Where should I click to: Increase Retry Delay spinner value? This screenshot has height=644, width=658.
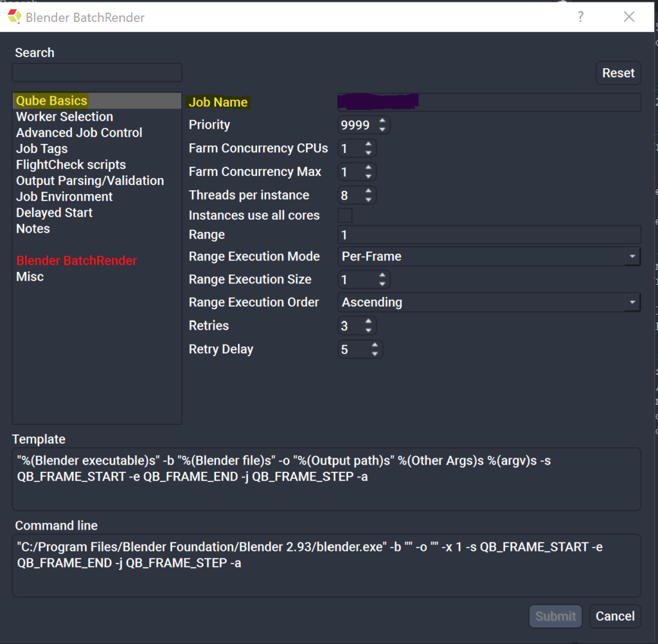click(375, 345)
